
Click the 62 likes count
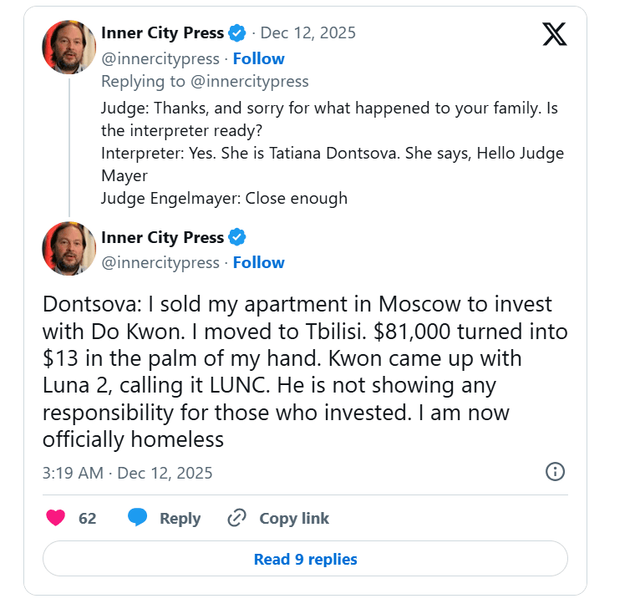[87, 518]
